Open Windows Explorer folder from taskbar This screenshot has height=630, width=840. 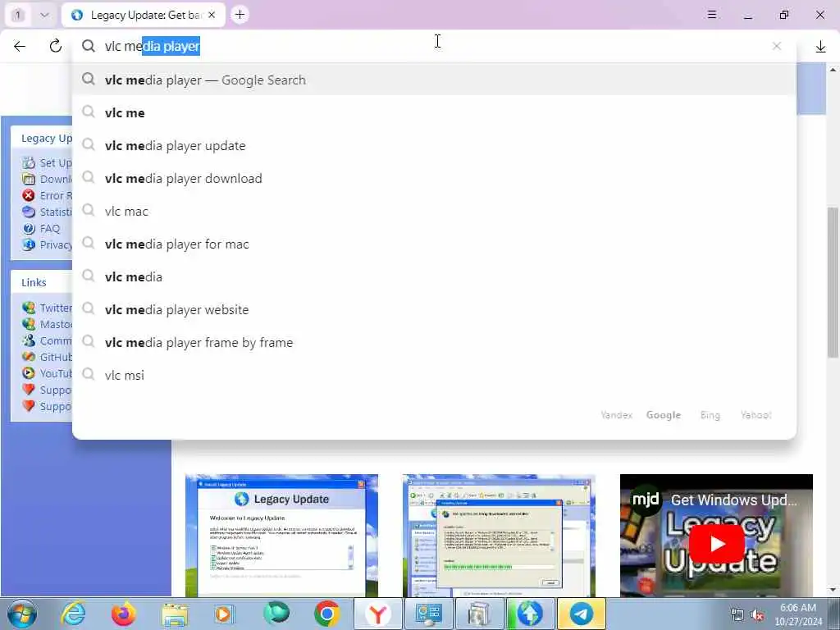175,614
